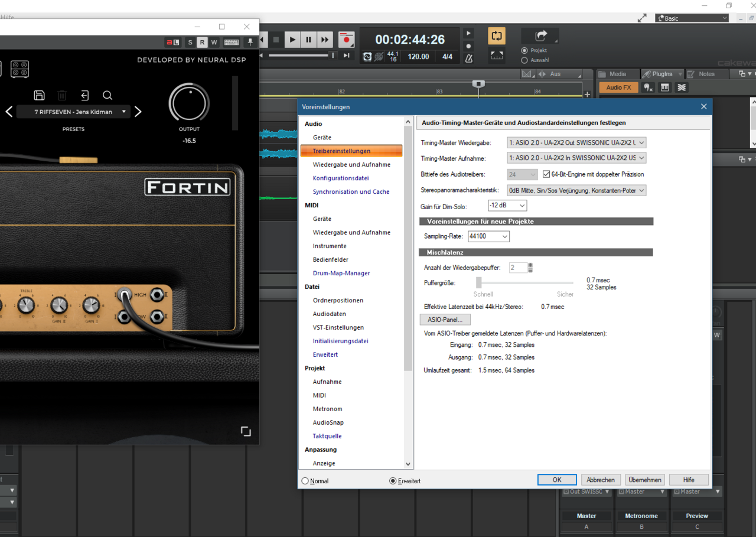Click the plugin window resize corner icon
The height and width of the screenshot is (537, 756).
(x=246, y=431)
